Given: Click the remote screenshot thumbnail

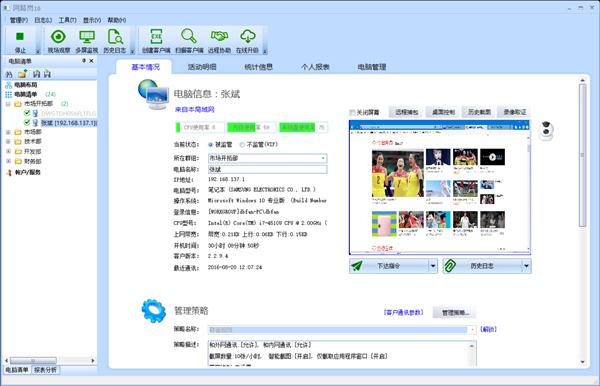Looking at the screenshot, I should [x=440, y=187].
